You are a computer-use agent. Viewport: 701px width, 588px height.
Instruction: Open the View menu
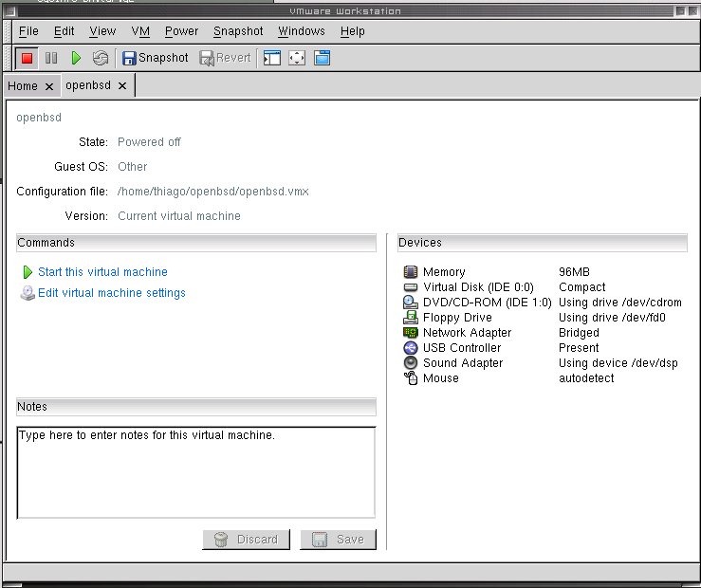click(x=102, y=31)
